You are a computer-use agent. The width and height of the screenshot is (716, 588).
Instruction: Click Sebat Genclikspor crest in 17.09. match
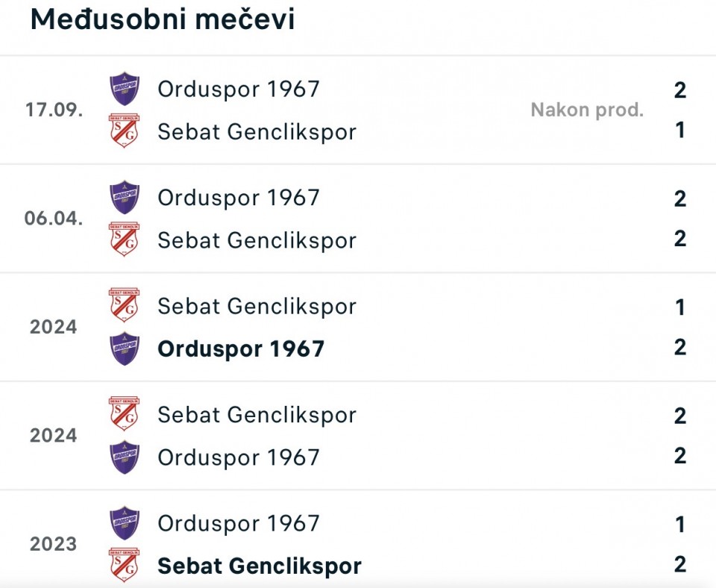(x=125, y=131)
